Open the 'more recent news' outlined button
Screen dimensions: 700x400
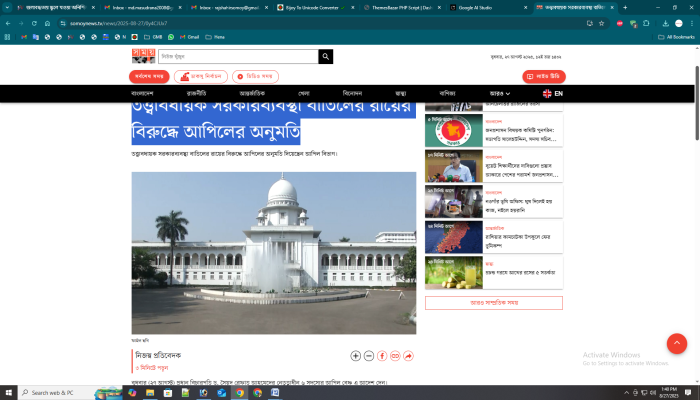[494, 303]
